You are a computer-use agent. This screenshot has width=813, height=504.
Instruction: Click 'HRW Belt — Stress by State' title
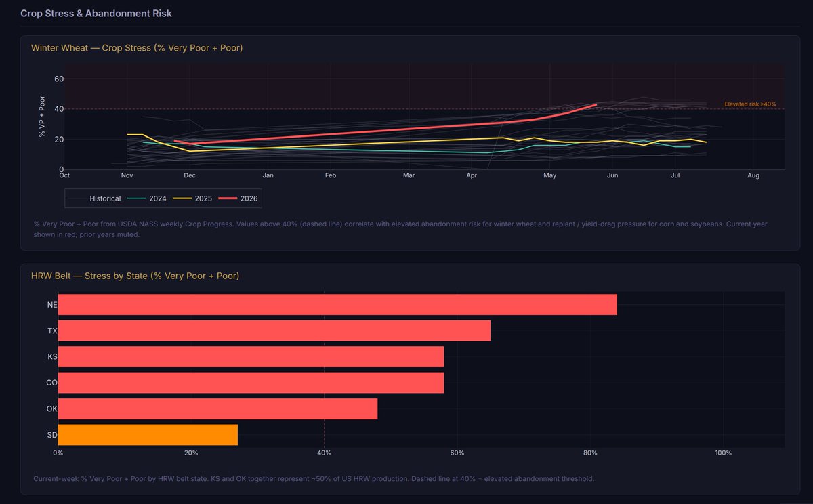coord(135,276)
